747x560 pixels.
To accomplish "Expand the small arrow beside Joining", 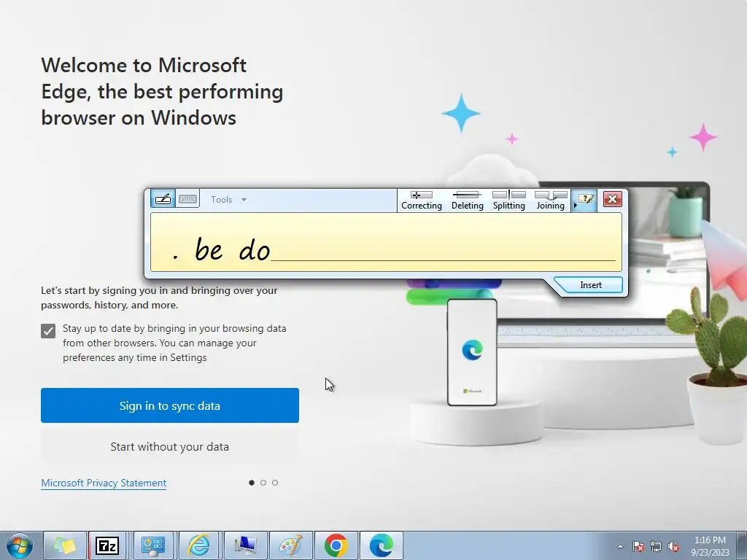I will (575, 205).
